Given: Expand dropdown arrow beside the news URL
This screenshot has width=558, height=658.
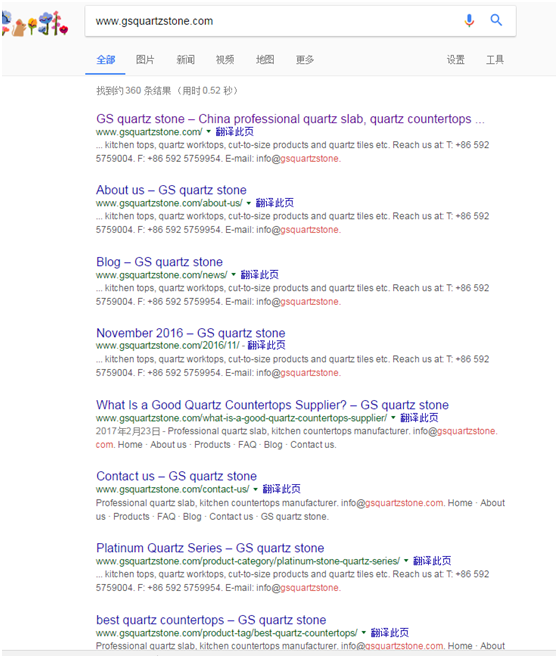Looking at the screenshot, I should pos(234,275).
